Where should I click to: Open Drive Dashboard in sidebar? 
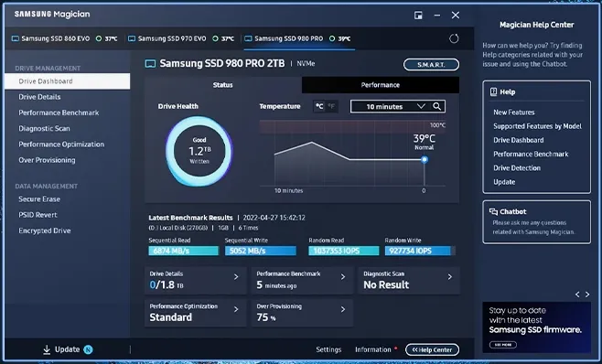(67, 81)
